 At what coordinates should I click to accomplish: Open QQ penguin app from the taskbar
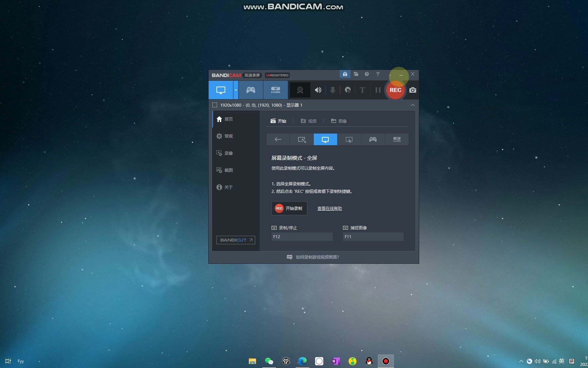pos(369,361)
